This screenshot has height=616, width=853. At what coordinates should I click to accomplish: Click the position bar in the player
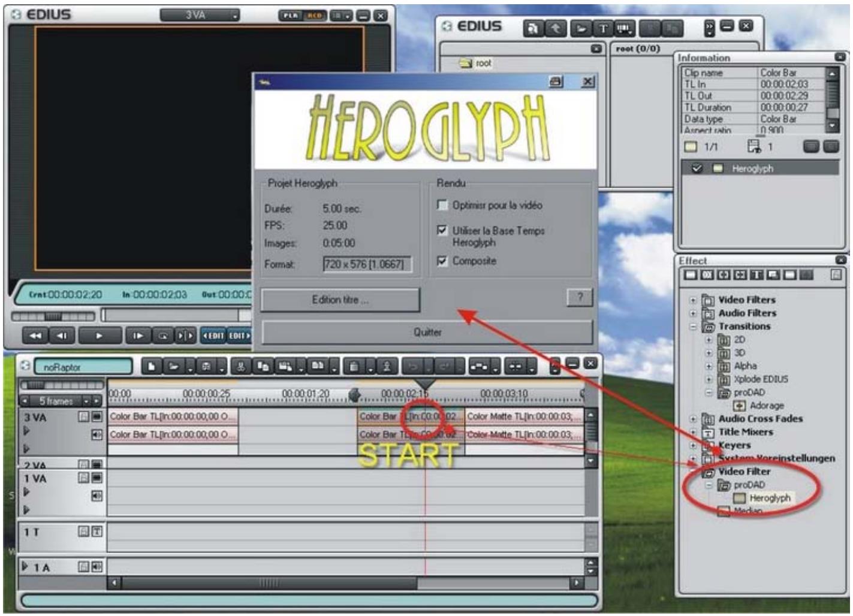coord(177,315)
